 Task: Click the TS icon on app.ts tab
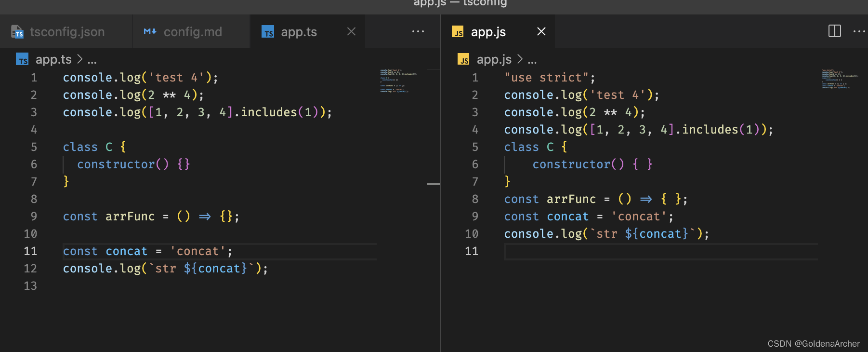tap(268, 32)
